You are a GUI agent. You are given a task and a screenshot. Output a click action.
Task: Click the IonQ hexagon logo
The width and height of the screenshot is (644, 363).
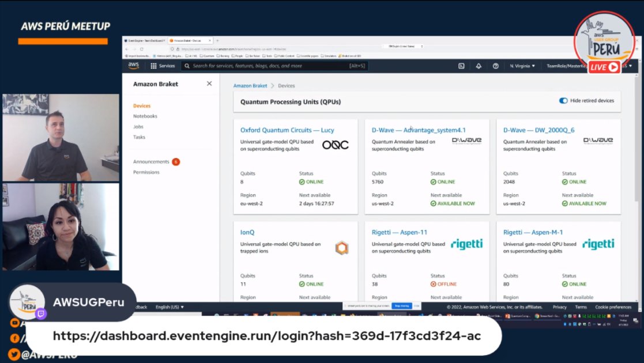click(342, 248)
